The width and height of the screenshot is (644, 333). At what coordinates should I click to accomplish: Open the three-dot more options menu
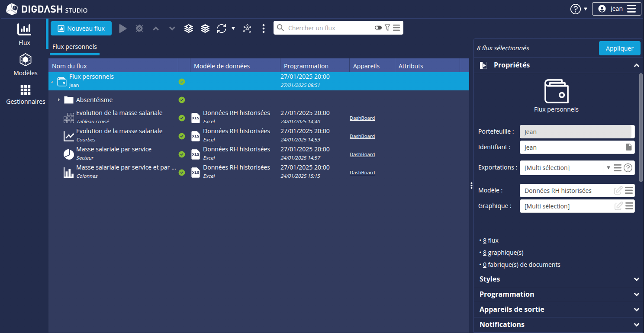264,29
